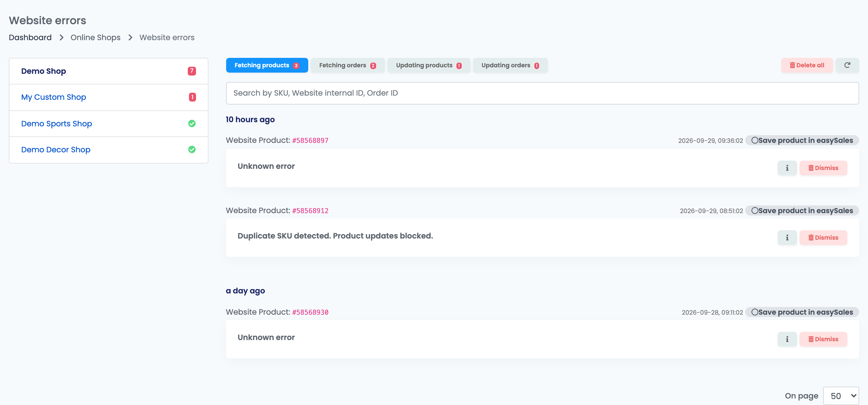Click green check icon for Demo Decor Shop

(192, 150)
